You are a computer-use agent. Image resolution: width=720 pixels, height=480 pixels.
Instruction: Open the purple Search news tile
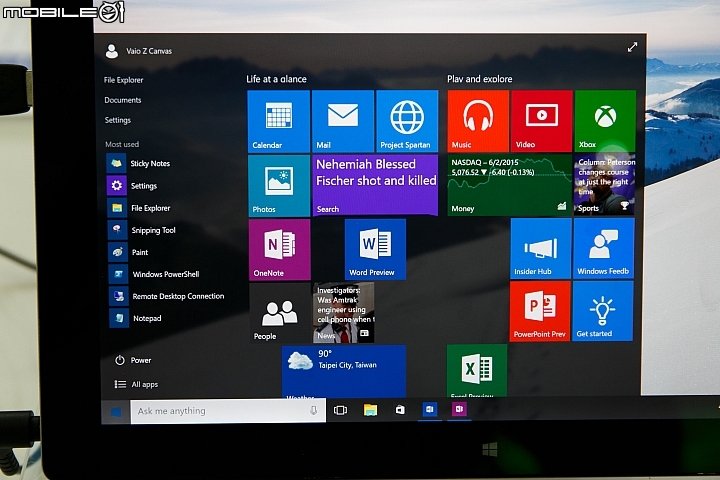pyautogui.click(x=375, y=186)
